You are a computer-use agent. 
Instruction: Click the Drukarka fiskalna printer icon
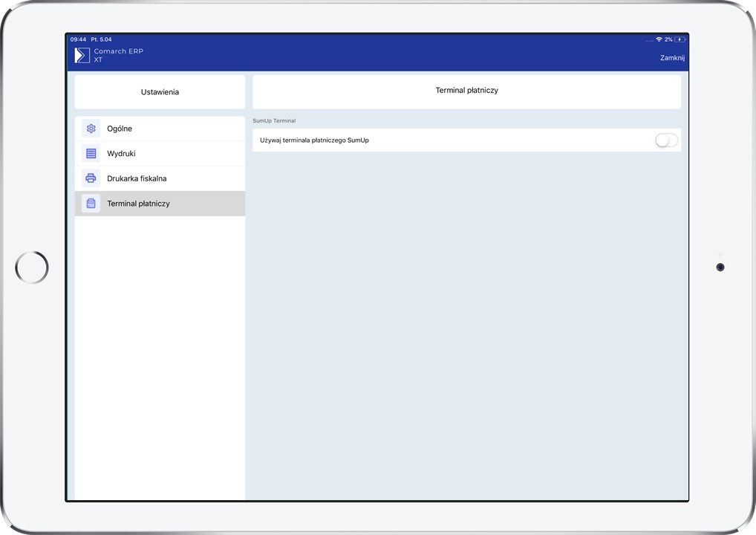tap(91, 178)
